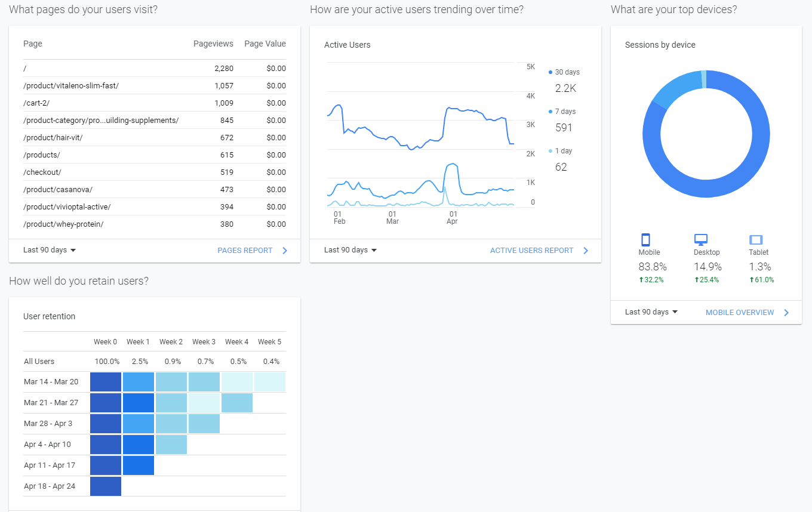Click chevron arrow next to Pages Report

point(285,251)
